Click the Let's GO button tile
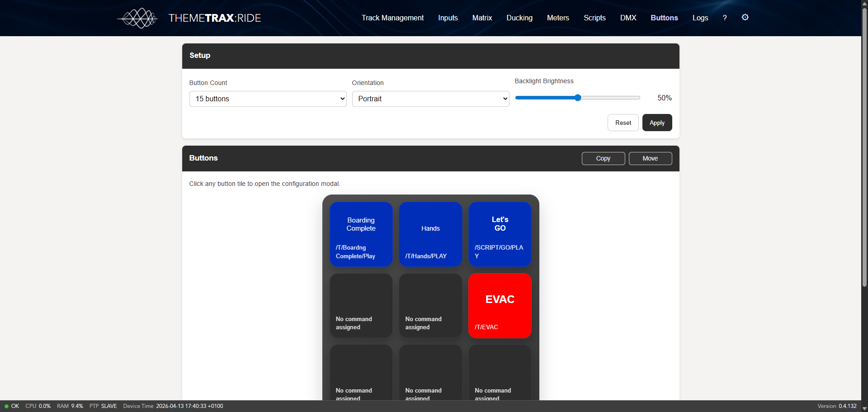Viewport: 868px width, 412px height. tap(500, 234)
